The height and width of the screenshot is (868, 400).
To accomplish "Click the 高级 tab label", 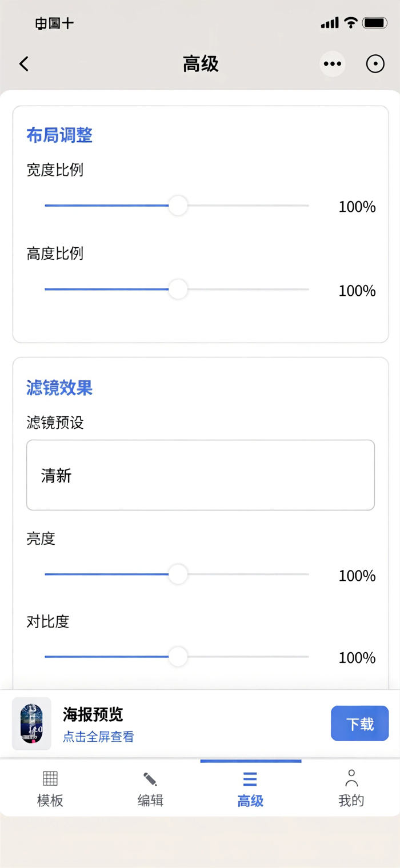I will 250,801.
